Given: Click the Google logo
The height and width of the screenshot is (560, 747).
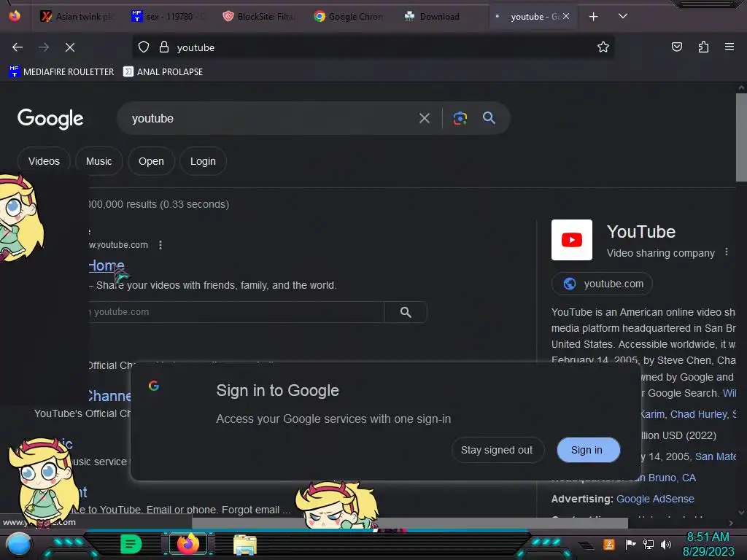Looking at the screenshot, I should click(x=50, y=119).
